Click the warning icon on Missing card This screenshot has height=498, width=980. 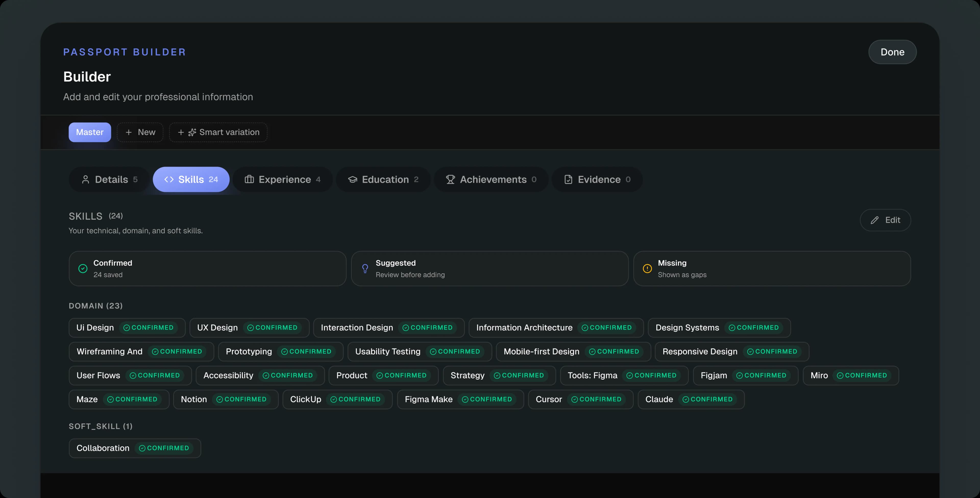(x=647, y=269)
